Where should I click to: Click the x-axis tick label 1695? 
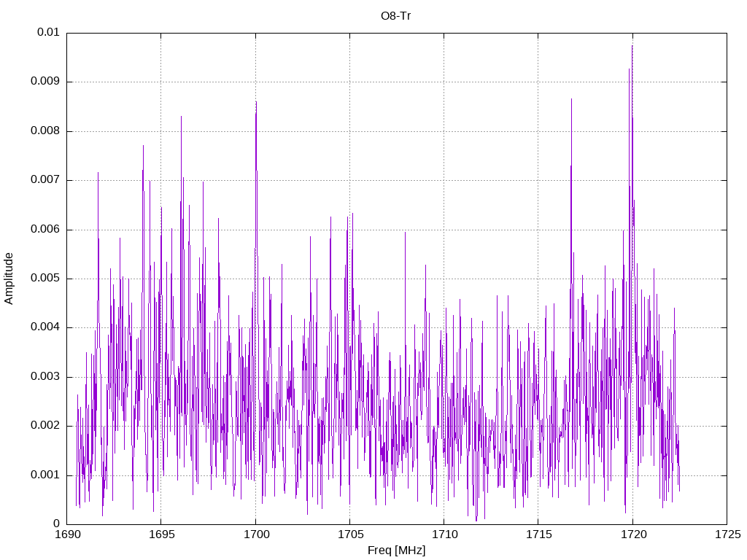(x=162, y=534)
